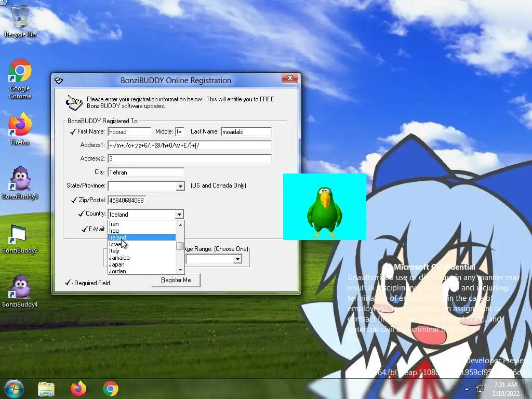Launch Firefox from the taskbar
This screenshot has height=399, width=532.
coord(78,389)
